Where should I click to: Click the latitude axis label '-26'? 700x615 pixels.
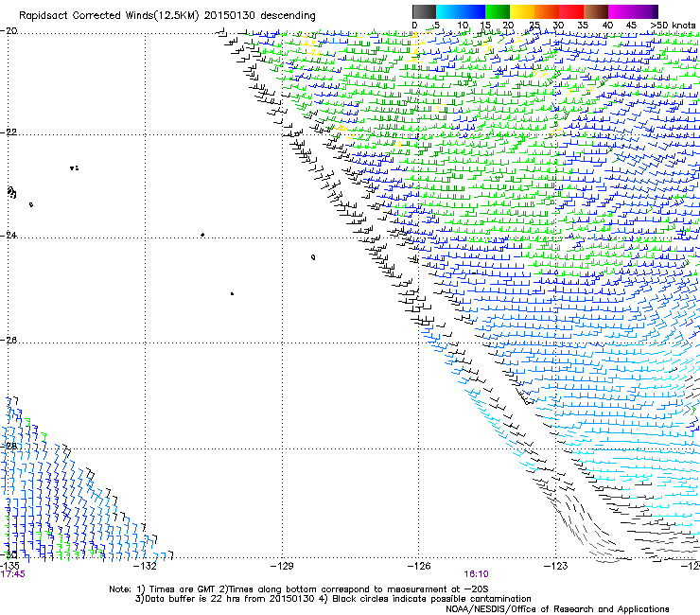[9, 341]
